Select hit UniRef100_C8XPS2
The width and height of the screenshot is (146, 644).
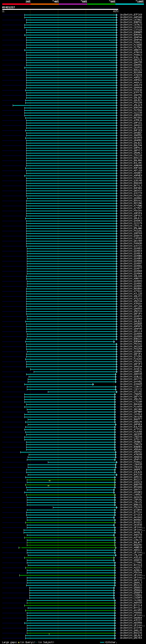tap(131, 67)
